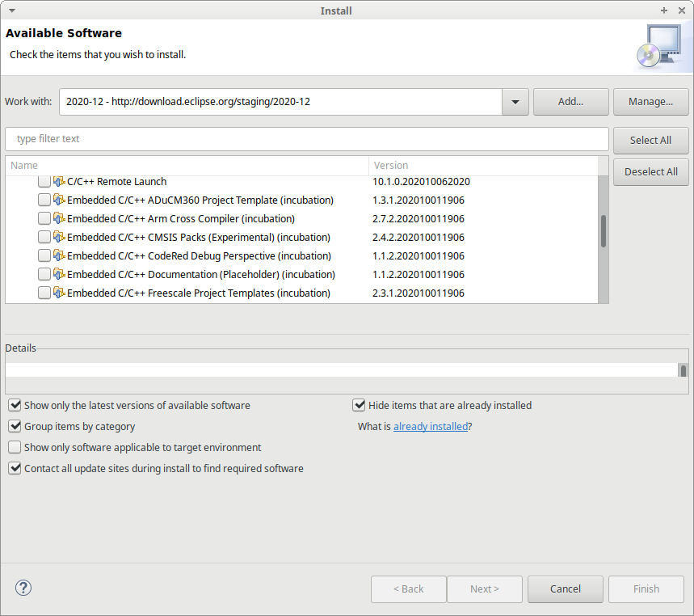Click the CMSIS Packs feature icon
This screenshot has height=616, width=694.
(59, 238)
